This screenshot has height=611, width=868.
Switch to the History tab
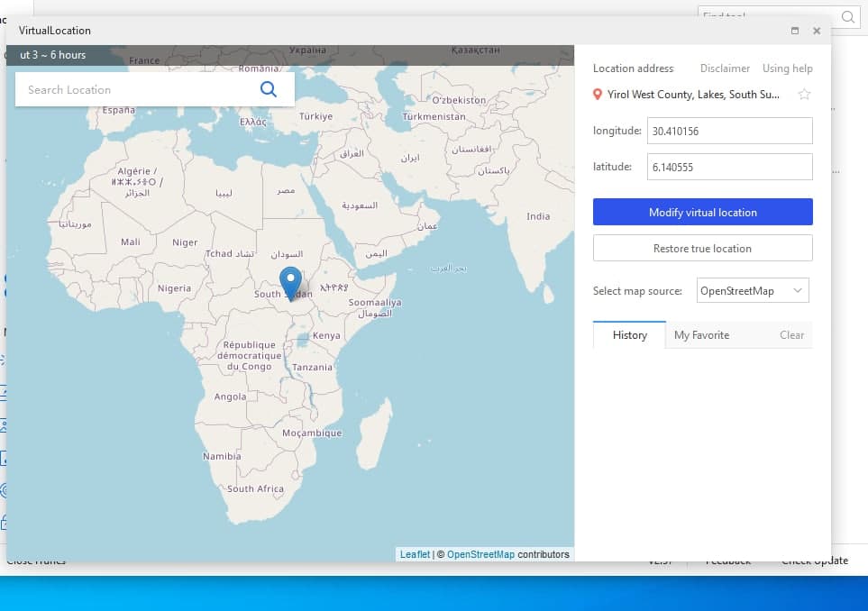point(629,335)
